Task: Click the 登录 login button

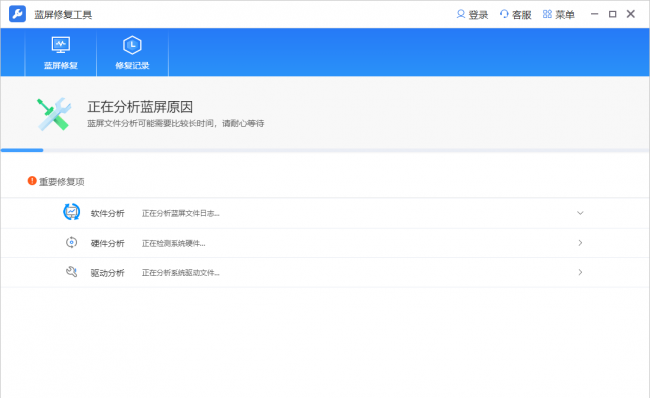Action: pyautogui.click(x=472, y=15)
